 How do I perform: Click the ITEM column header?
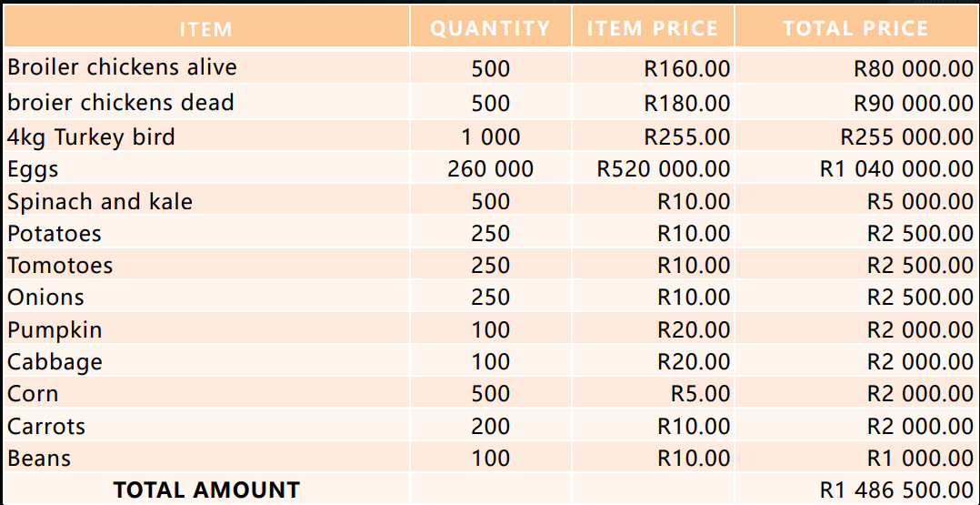[206, 29]
